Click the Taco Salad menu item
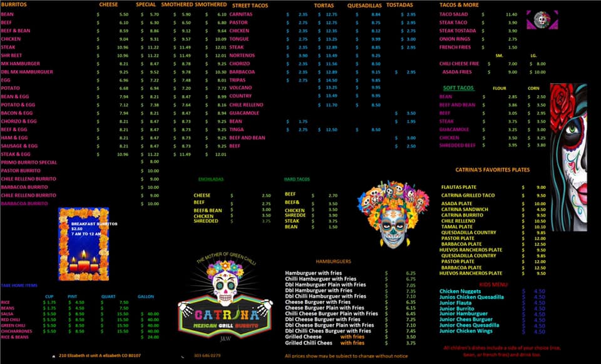The height and width of the screenshot is (364, 601). coord(453,14)
